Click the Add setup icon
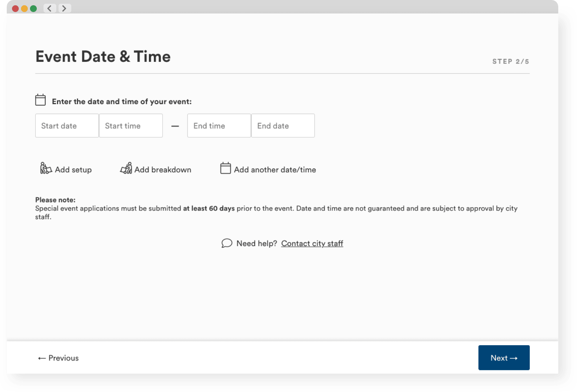The height and width of the screenshot is (392, 577). [46, 168]
